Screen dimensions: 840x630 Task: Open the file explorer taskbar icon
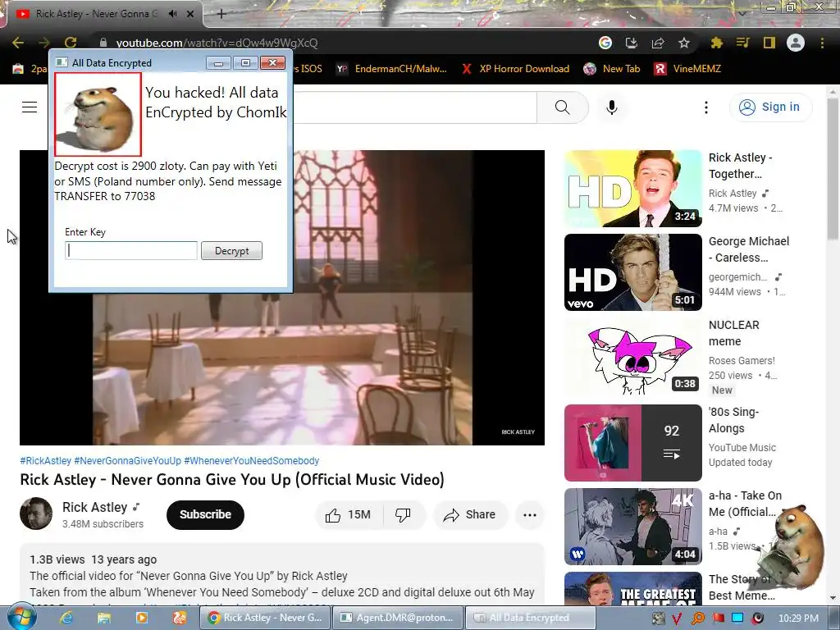pos(104,618)
